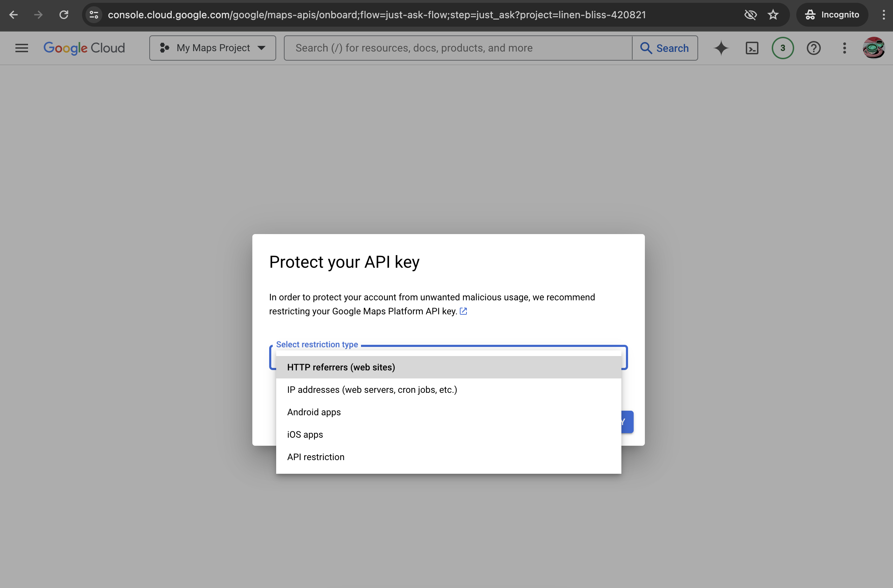Choose HTTP referrers (web sites) option
The image size is (893, 588).
tap(448, 367)
